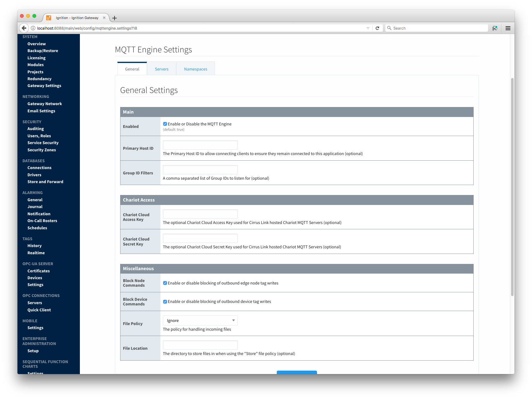Open the File Policy dropdown
Viewport: 532px width, 399px height.
tap(200, 320)
